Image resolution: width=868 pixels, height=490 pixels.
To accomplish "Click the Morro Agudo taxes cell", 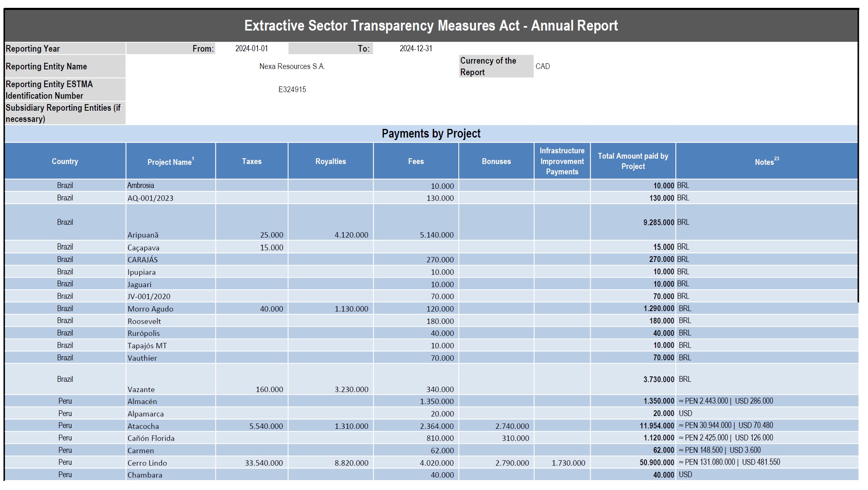I will [271, 309].
